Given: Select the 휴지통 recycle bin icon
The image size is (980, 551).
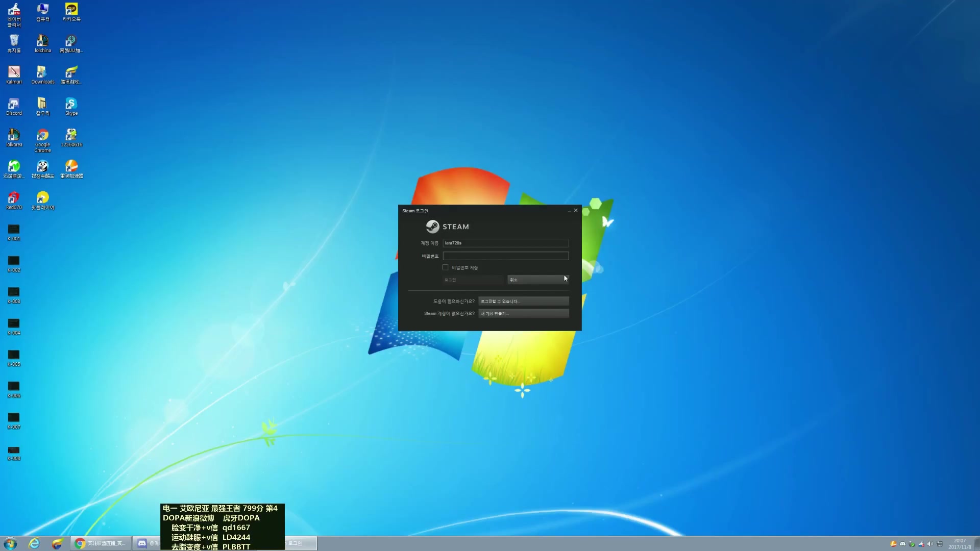Looking at the screenshot, I should pyautogui.click(x=14, y=44).
